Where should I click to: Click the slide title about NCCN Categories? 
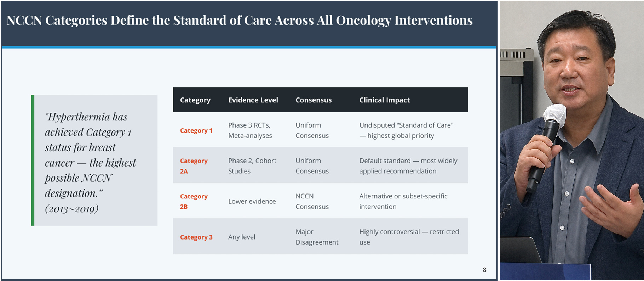pos(240,21)
